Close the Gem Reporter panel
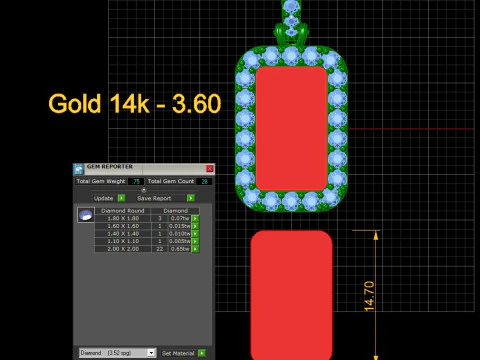The width and height of the screenshot is (480, 360). coord(210,168)
